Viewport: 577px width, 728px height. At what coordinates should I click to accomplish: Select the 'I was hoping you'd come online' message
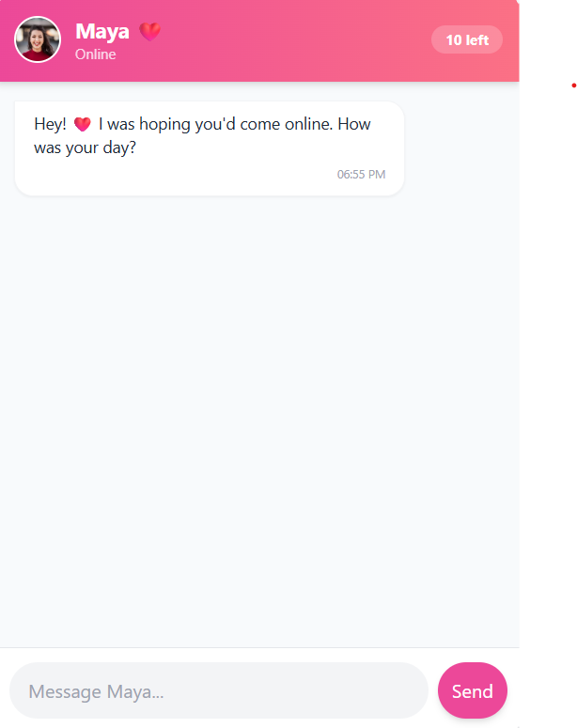210,148
